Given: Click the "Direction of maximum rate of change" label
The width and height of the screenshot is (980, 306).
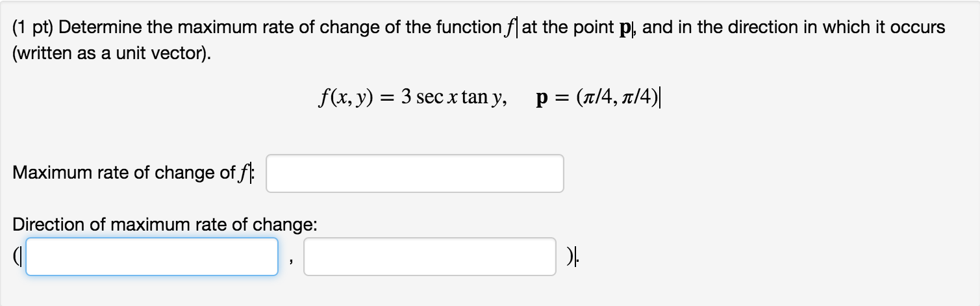Looking at the screenshot, I should pos(165,225).
